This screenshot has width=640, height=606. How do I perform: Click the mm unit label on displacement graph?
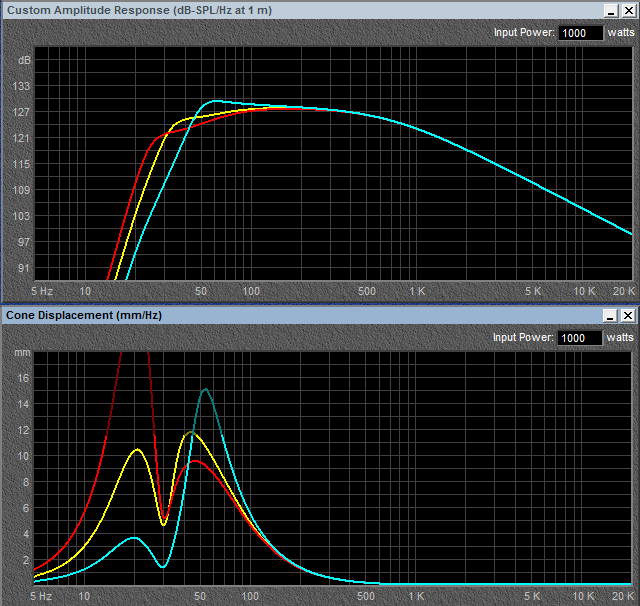(22, 353)
